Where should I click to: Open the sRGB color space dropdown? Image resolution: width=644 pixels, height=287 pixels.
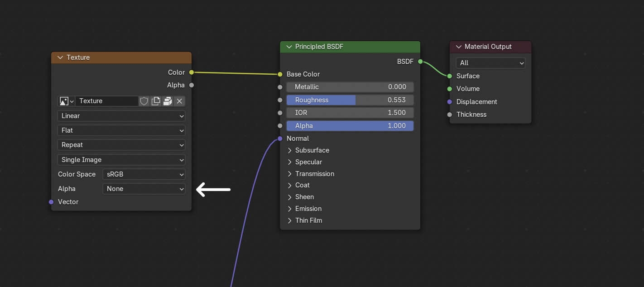pos(144,174)
